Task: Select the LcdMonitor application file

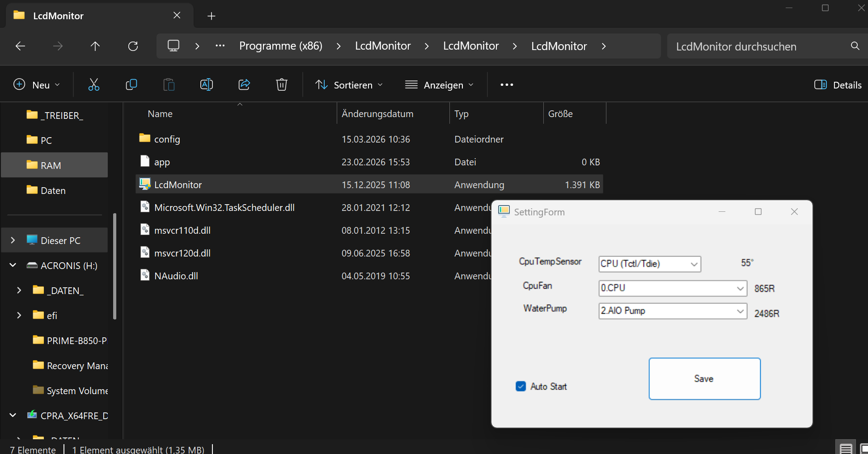Action: [369, 185]
